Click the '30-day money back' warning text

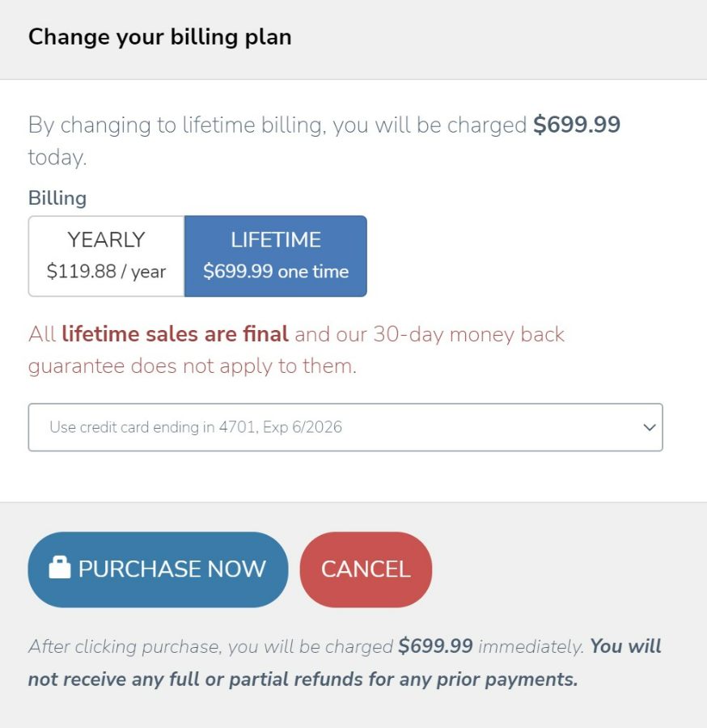click(469, 334)
